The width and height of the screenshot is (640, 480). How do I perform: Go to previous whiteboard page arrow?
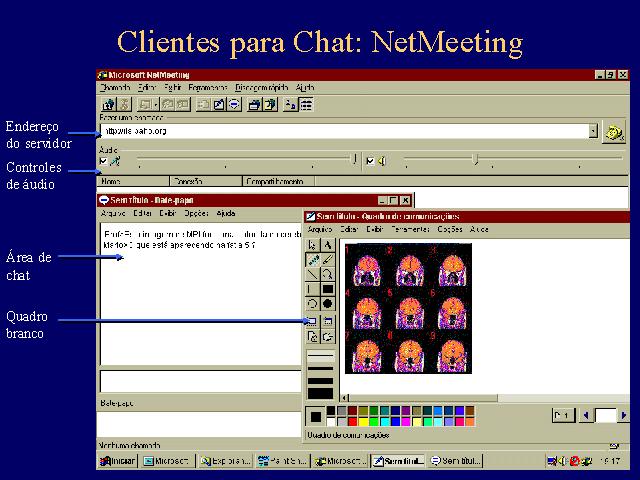click(587, 416)
